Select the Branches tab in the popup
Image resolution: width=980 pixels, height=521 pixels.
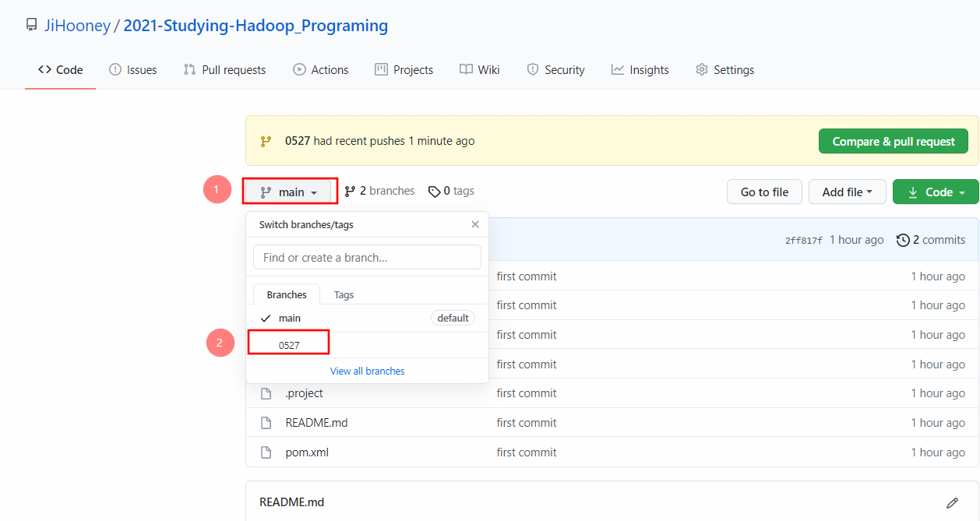point(287,295)
